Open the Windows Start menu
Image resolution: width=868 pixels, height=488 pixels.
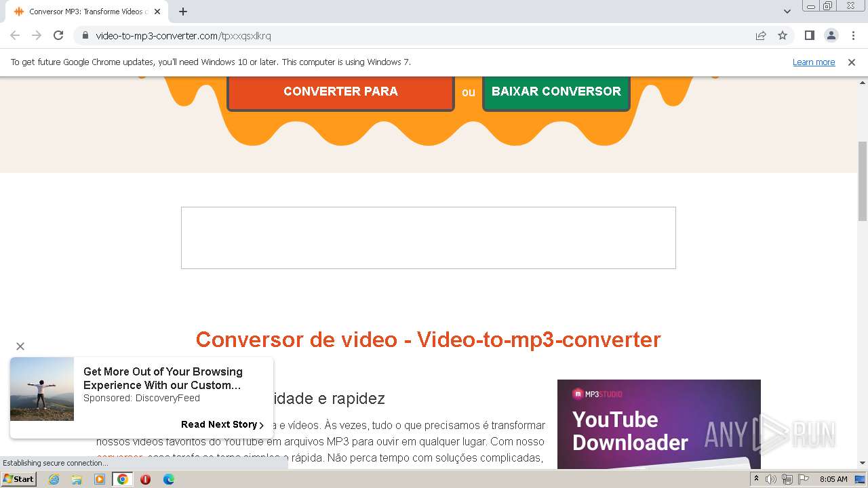[x=19, y=479]
